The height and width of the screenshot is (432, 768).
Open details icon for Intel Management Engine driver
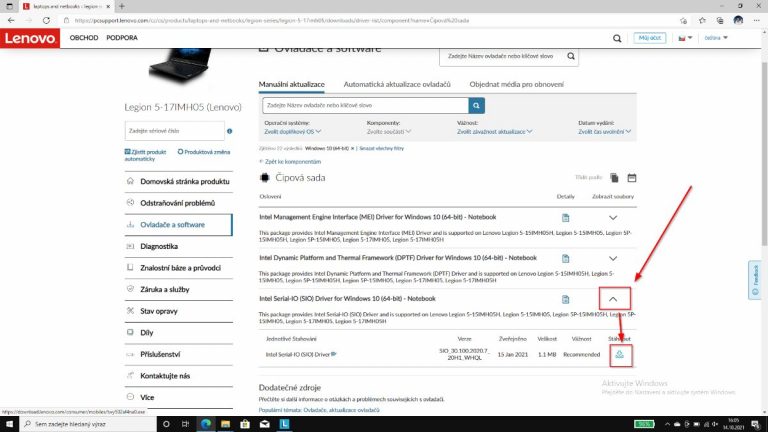click(565, 217)
